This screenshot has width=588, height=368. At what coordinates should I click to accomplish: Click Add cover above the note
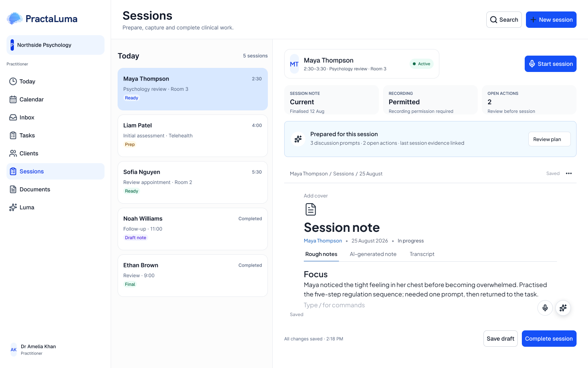[316, 196]
